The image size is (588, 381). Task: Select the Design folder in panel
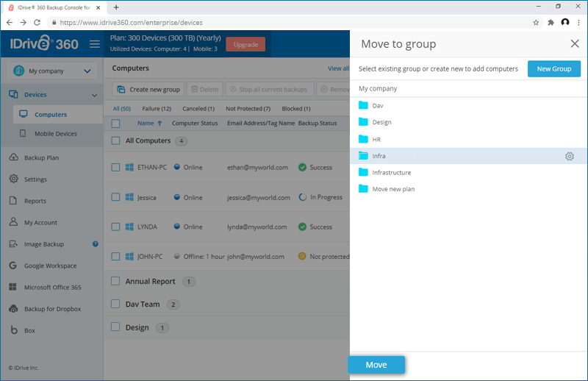375,122
